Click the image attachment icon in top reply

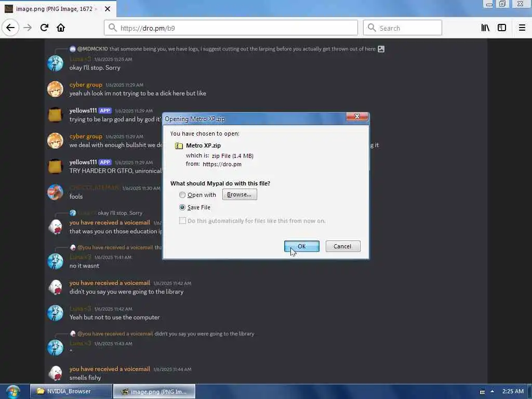[381, 49]
